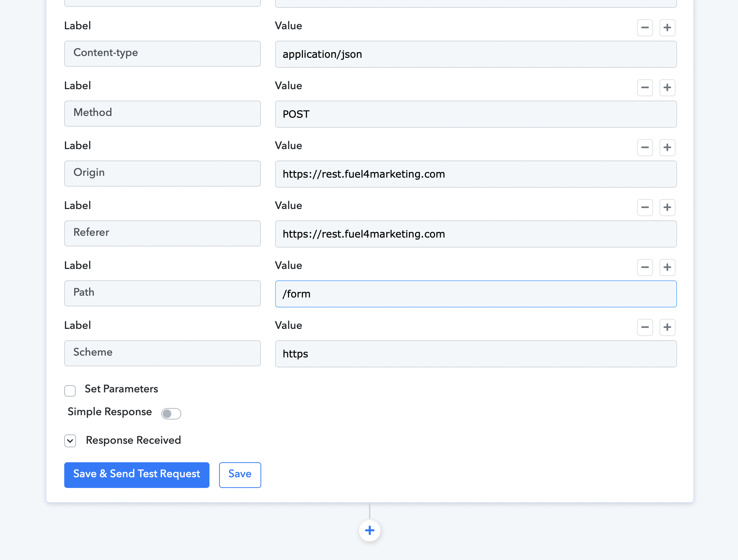Edit the Origin label field

tap(162, 173)
